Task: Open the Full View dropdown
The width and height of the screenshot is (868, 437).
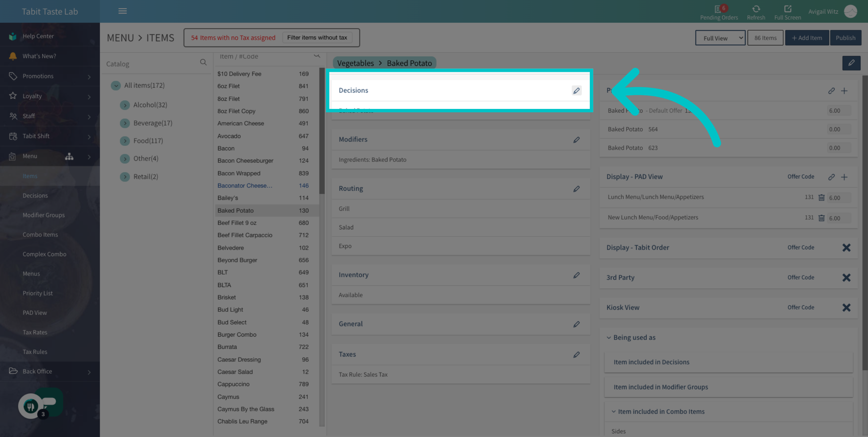Action: click(x=720, y=38)
